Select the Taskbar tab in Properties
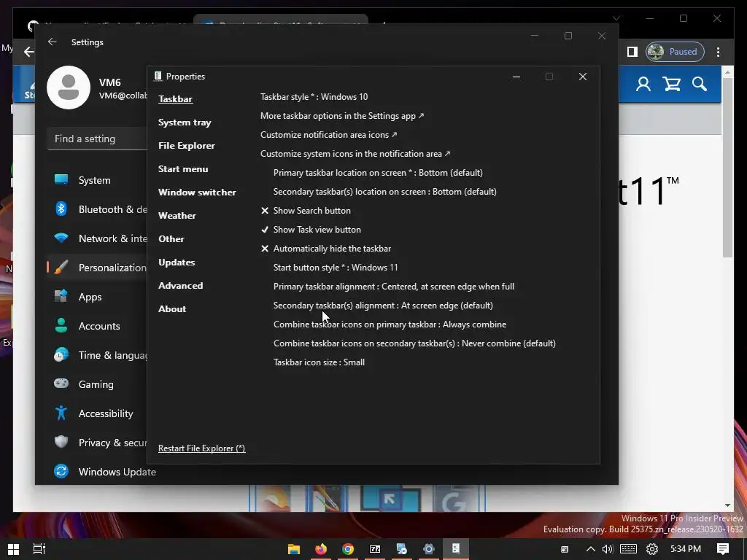747x560 pixels. [175, 99]
